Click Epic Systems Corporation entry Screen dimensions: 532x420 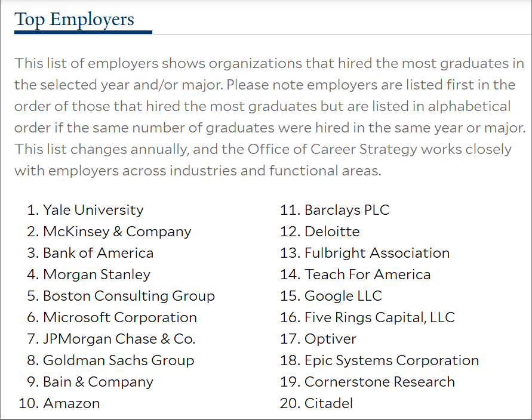(x=392, y=360)
